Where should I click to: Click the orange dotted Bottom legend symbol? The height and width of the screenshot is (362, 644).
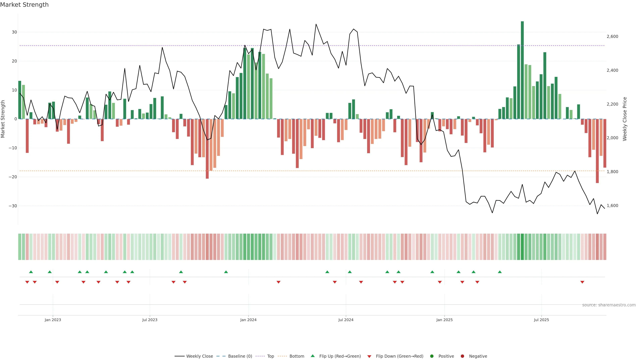click(x=282, y=356)
